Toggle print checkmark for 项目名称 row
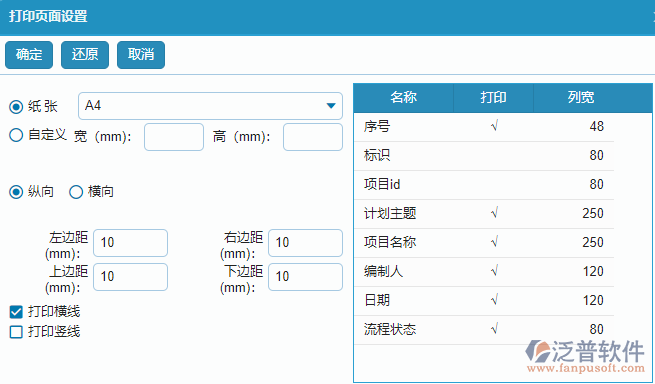The image size is (655, 384). coord(494,242)
